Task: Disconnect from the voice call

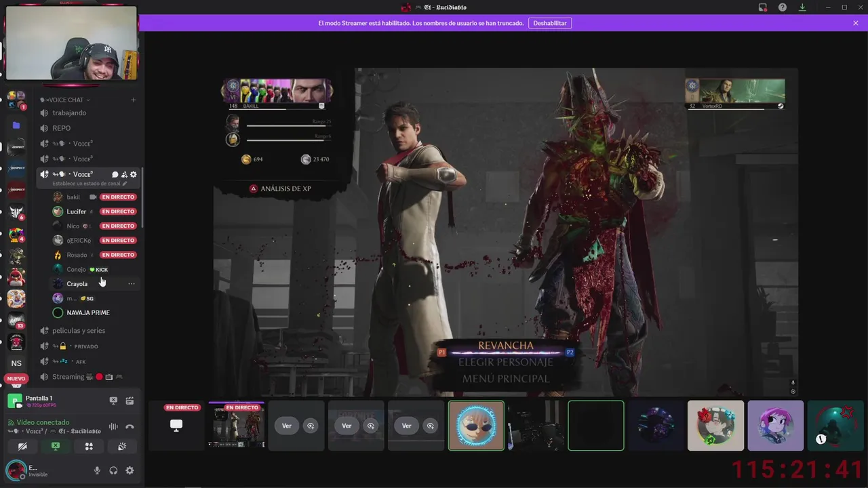Action: [130, 426]
